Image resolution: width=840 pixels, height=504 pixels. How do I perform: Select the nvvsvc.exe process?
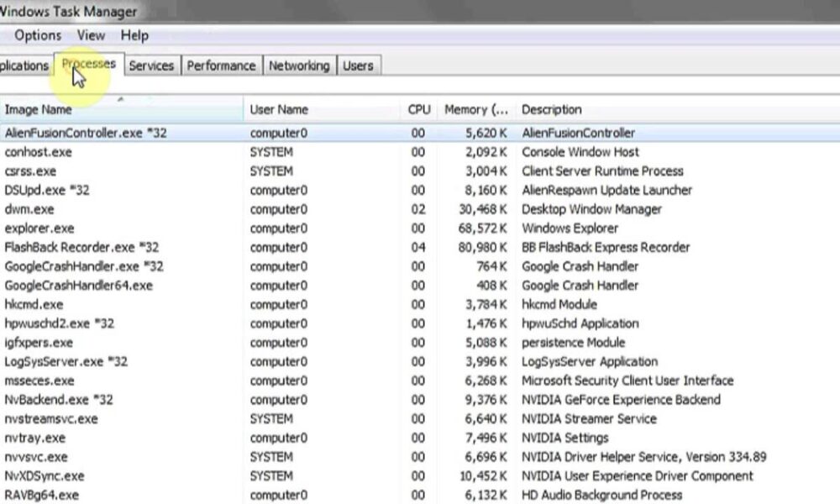(420, 457)
